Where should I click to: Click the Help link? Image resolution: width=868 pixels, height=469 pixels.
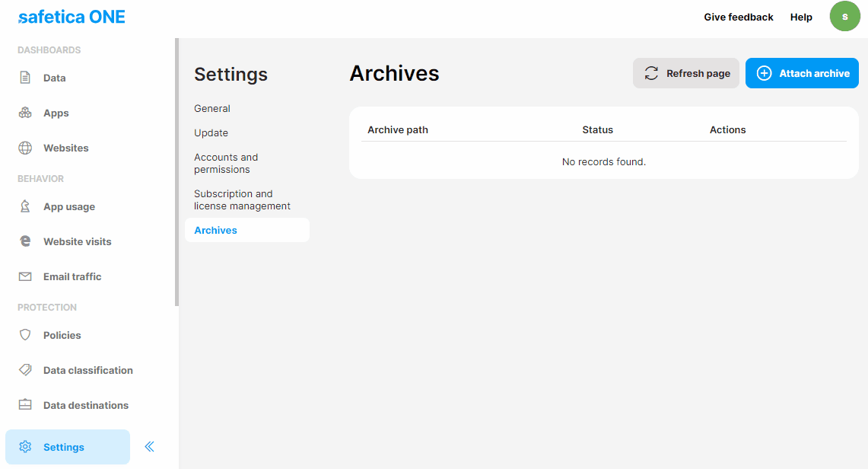point(800,16)
